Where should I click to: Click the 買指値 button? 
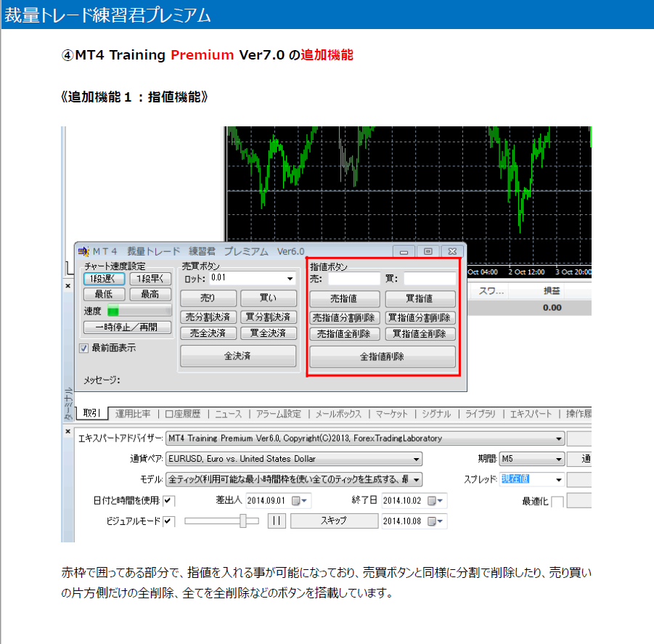pos(420,298)
